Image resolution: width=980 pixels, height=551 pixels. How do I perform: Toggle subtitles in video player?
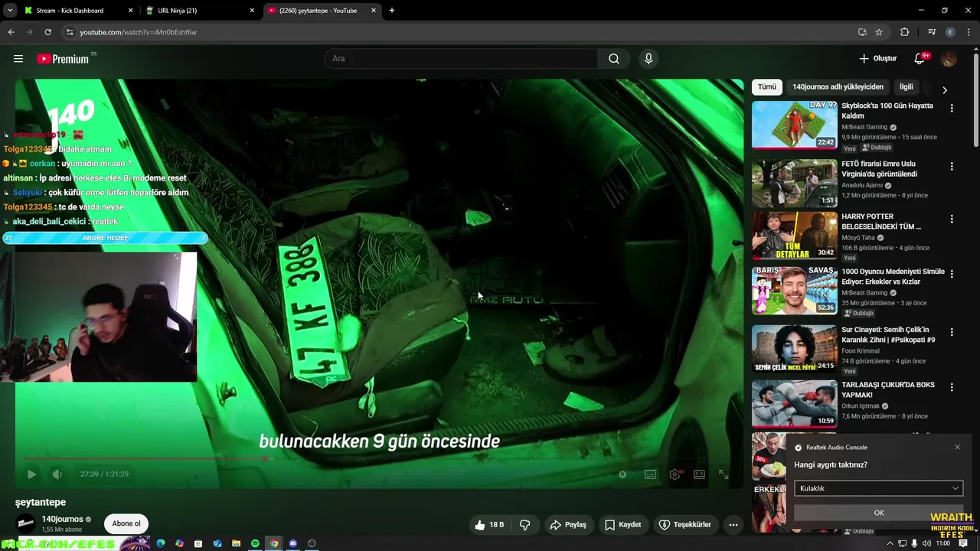(650, 474)
